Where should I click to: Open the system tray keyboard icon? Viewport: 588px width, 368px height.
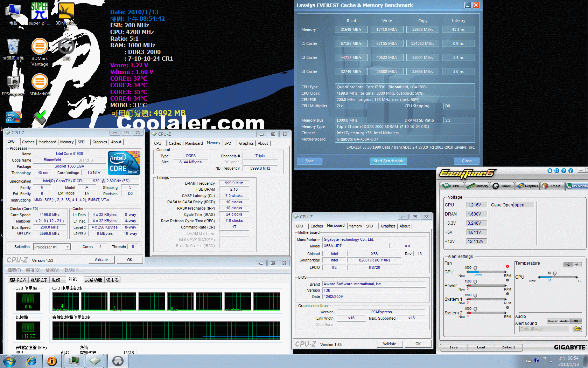[x=529, y=361]
